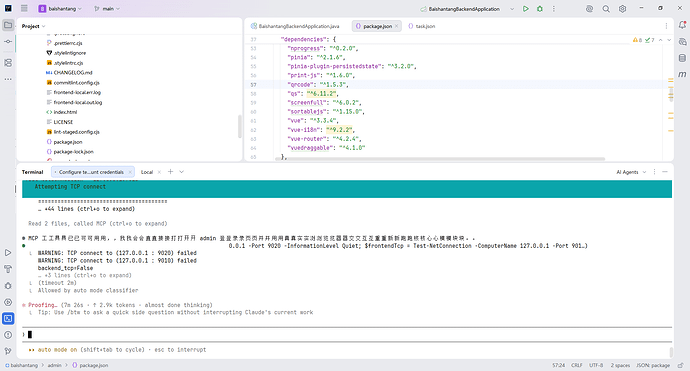Open the AI chat icon in right sidebar
The width and height of the screenshot is (690, 371).
[x=682, y=42]
